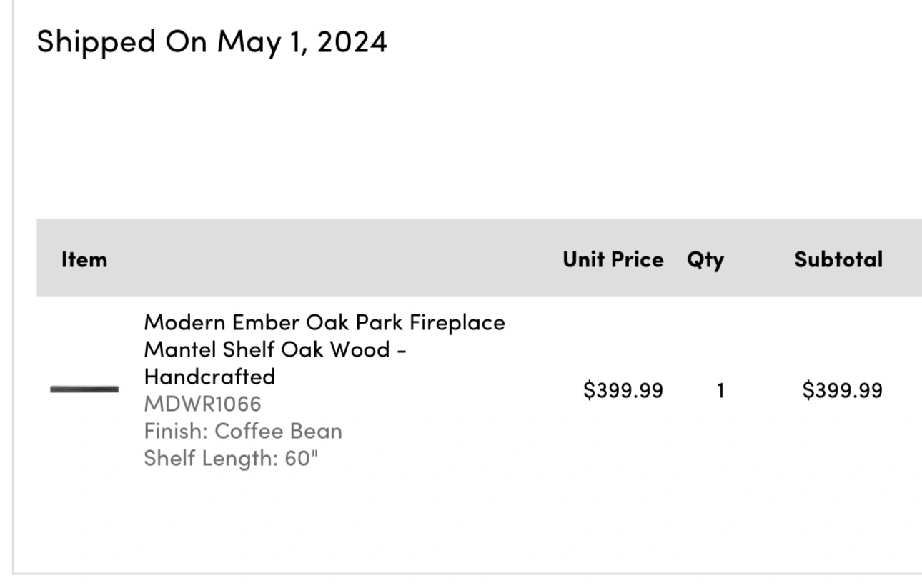Viewport: 922px width, 588px height.
Task: Click the gray table header bar
Action: coord(479,258)
